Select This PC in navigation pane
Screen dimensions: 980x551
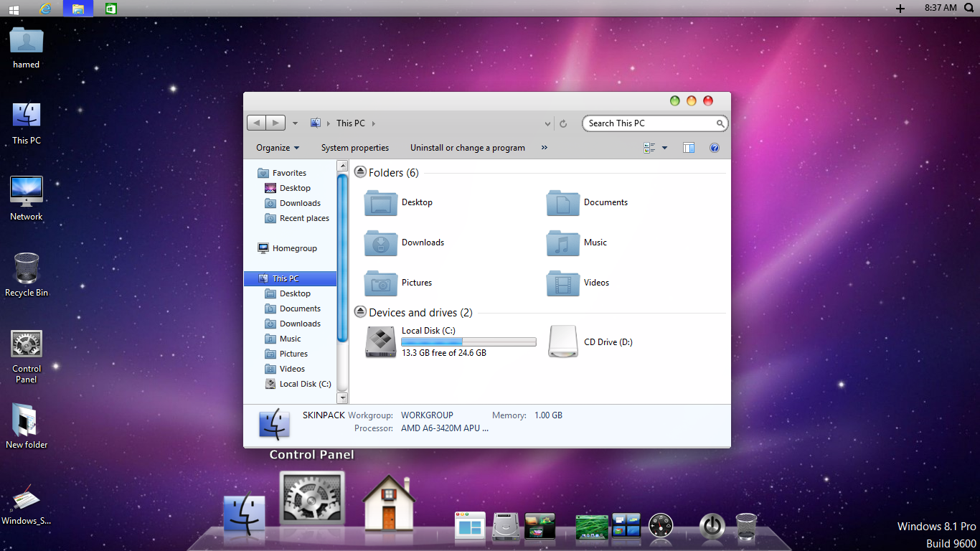[290, 278]
